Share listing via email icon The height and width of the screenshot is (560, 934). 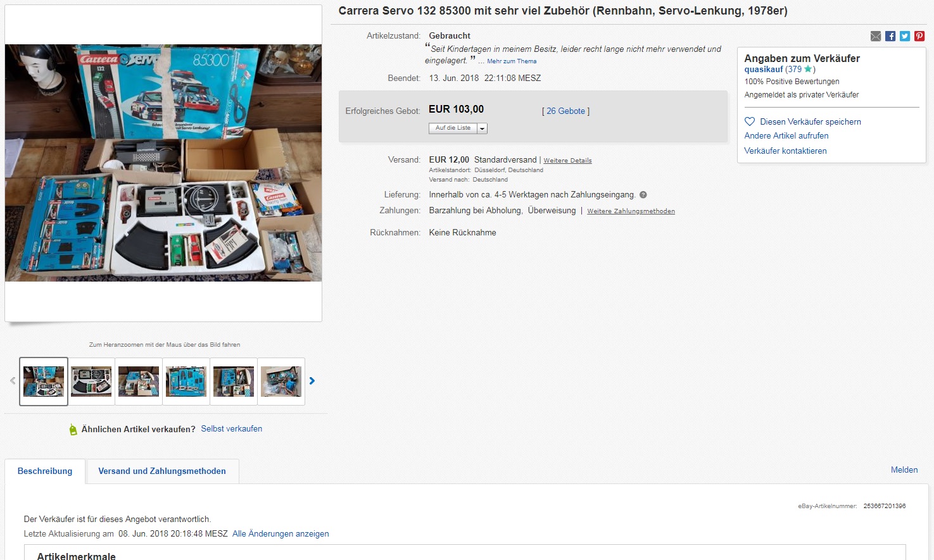[x=876, y=36]
